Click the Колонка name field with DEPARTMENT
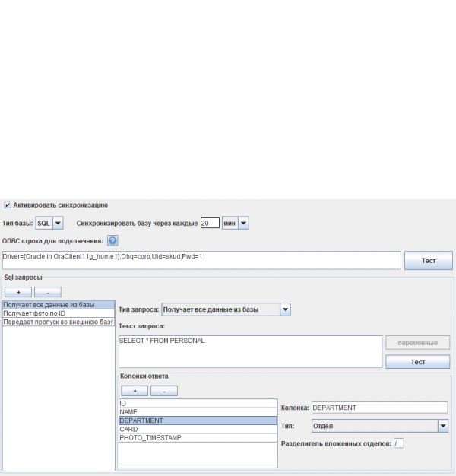The height and width of the screenshot is (476, 456). coord(379,408)
